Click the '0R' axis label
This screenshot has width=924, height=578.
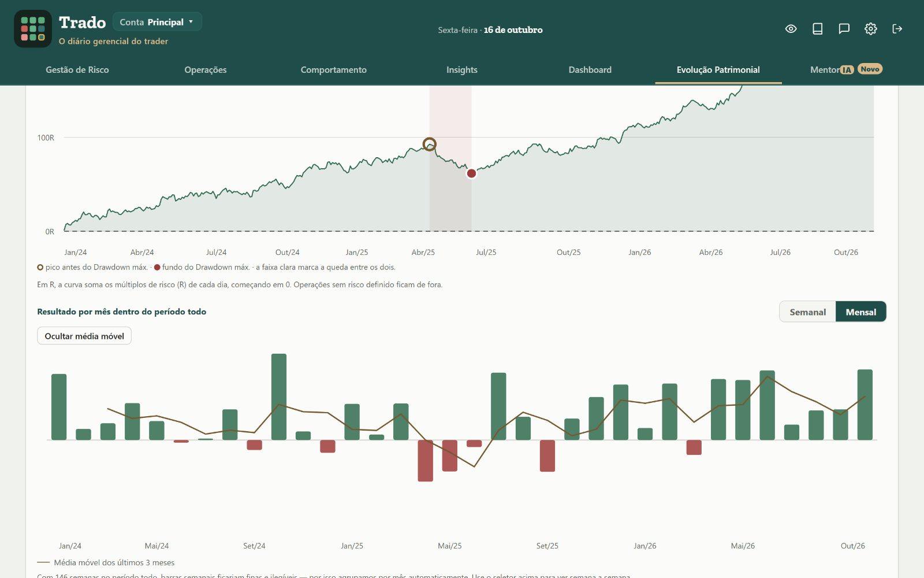pos(50,232)
